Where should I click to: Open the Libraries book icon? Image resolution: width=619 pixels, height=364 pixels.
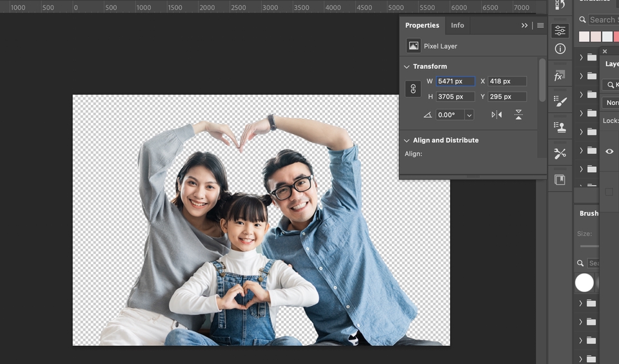560,180
